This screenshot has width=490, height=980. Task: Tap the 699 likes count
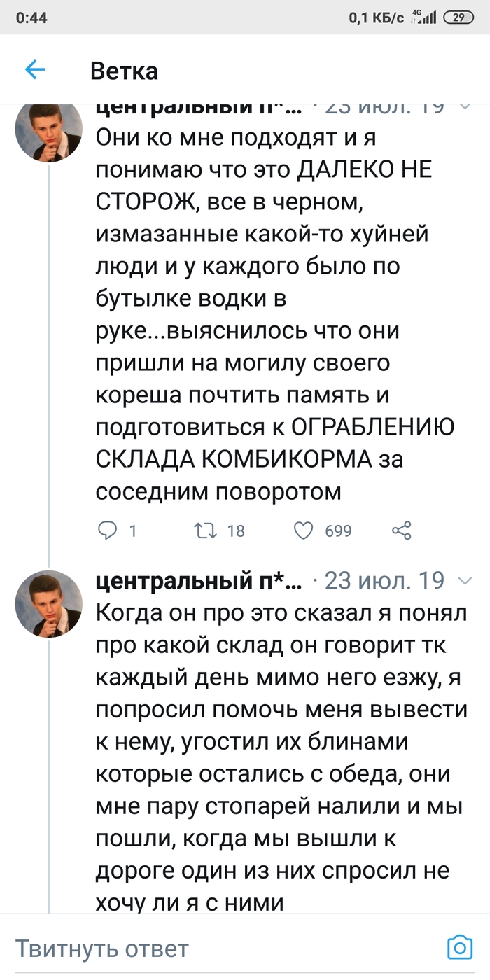pos(339,531)
